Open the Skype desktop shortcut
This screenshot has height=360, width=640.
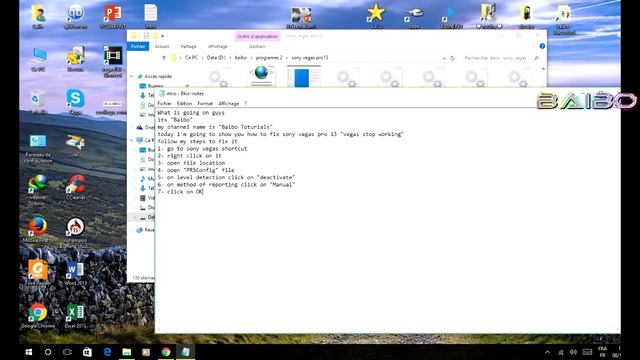click(x=76, y=102)
